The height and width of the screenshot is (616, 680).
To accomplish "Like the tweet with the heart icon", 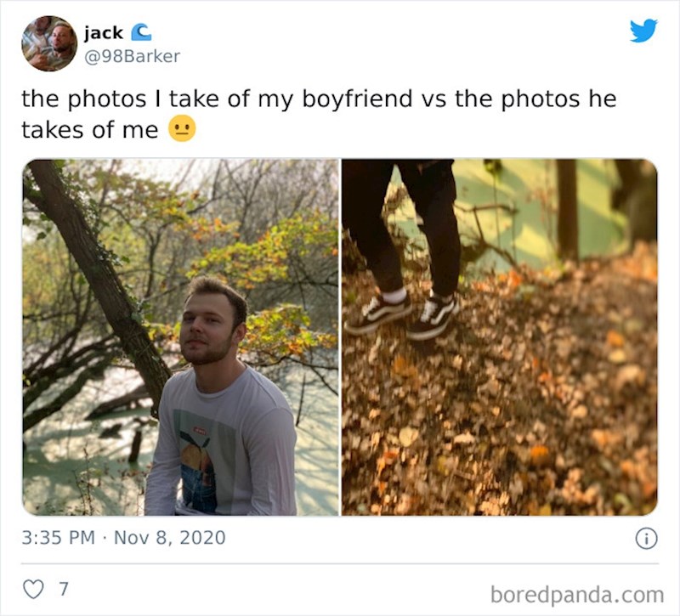I will point(32,589).
